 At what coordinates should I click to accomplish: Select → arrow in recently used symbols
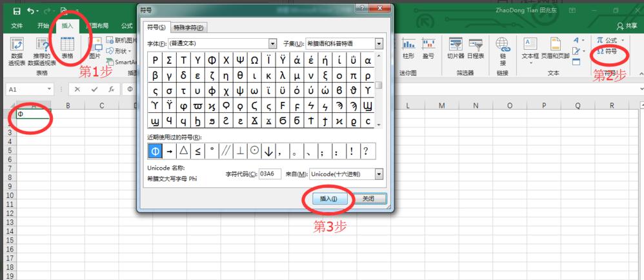coord(169,151)
